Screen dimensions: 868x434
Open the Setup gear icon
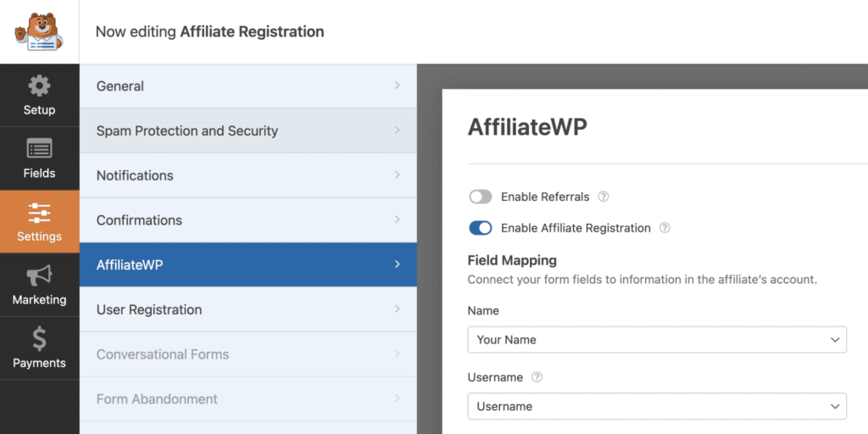39,86
